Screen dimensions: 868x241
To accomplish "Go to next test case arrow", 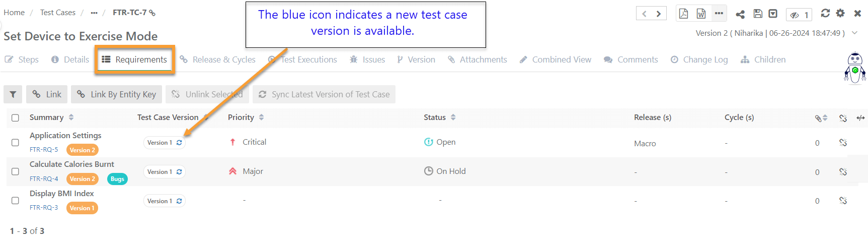I will [x=659, y=14].
